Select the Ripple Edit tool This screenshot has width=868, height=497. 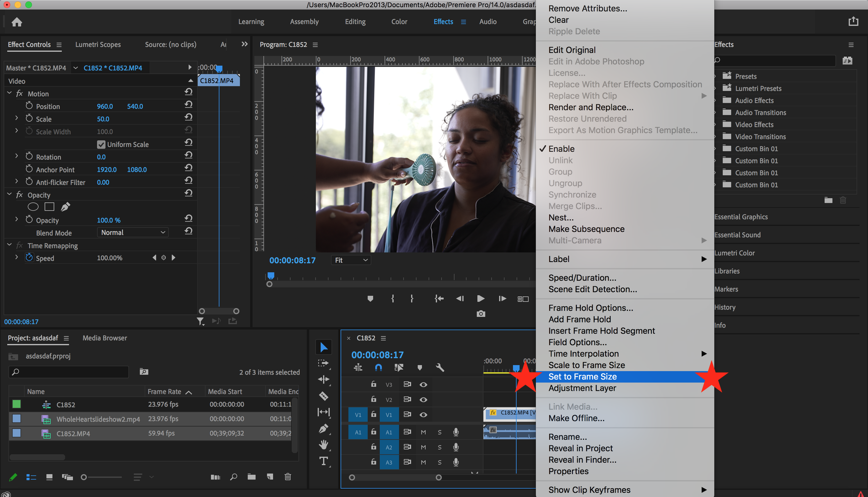[x=324, y=379]
